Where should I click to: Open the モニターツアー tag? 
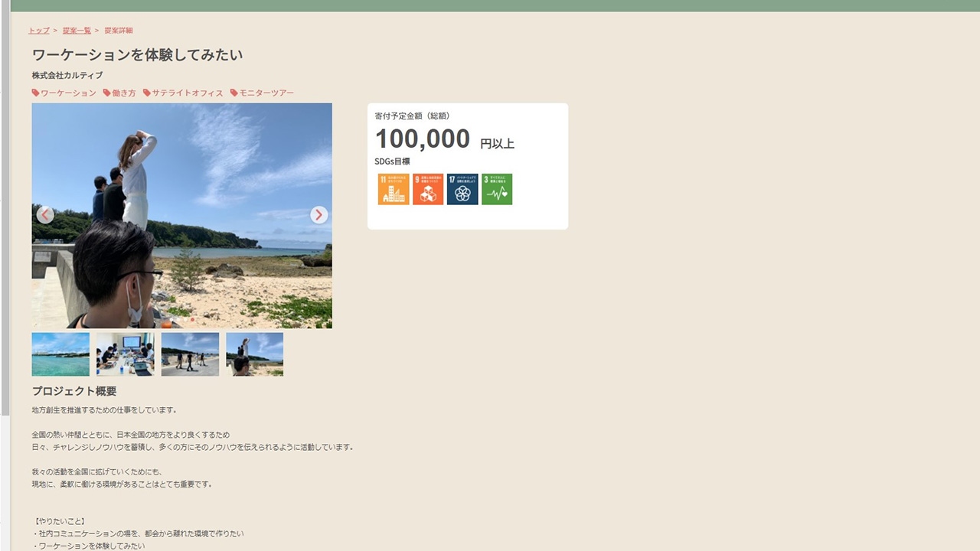coord(263,93)
